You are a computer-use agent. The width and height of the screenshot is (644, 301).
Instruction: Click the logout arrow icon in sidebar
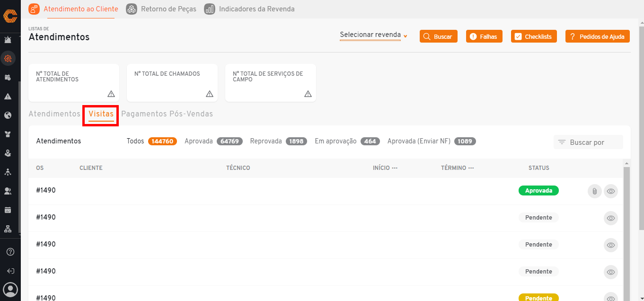click(x=10, y=271)
